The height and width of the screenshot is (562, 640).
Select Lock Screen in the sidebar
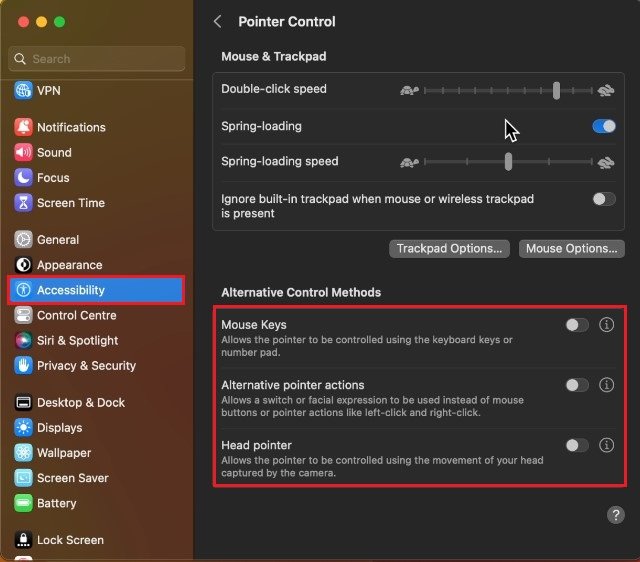(97, 540)
